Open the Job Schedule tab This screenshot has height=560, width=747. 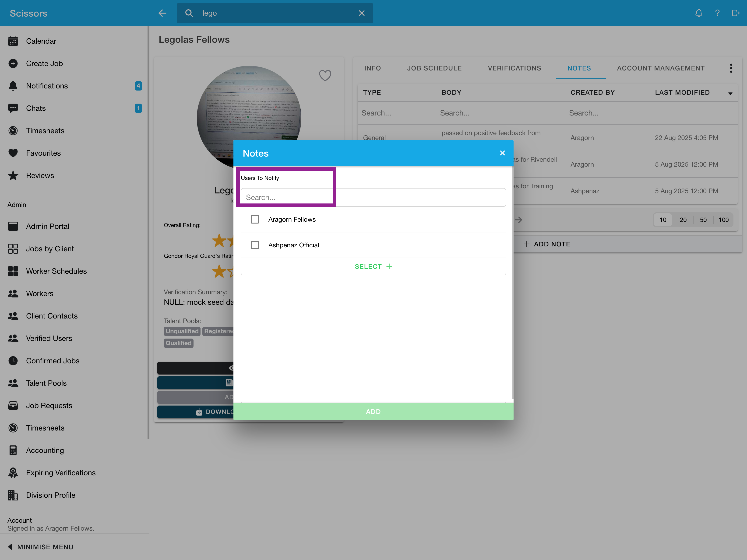[x=434, y=68]
